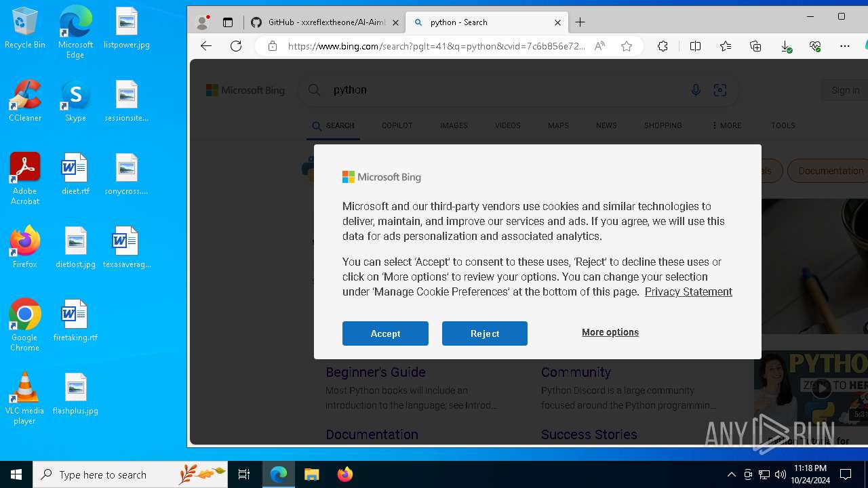Refresh the current page
Image resolution: width=868 pixels, height=488 pixels.
point(236,46)
